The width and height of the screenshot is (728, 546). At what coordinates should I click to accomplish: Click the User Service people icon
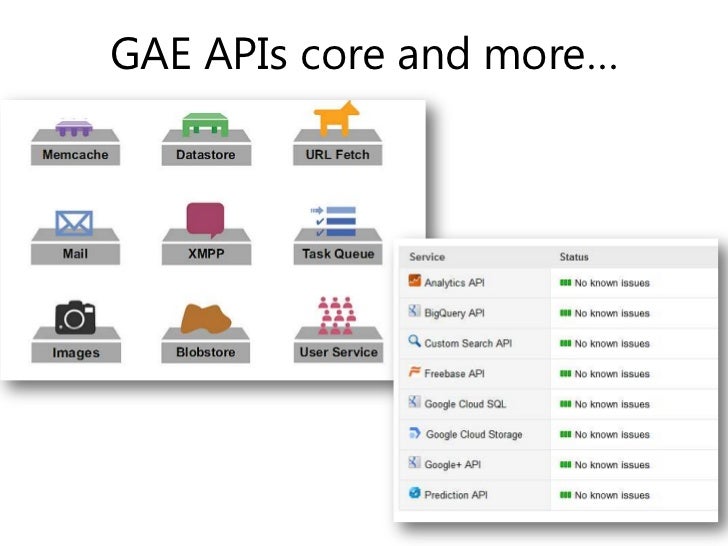coord(337,316)
